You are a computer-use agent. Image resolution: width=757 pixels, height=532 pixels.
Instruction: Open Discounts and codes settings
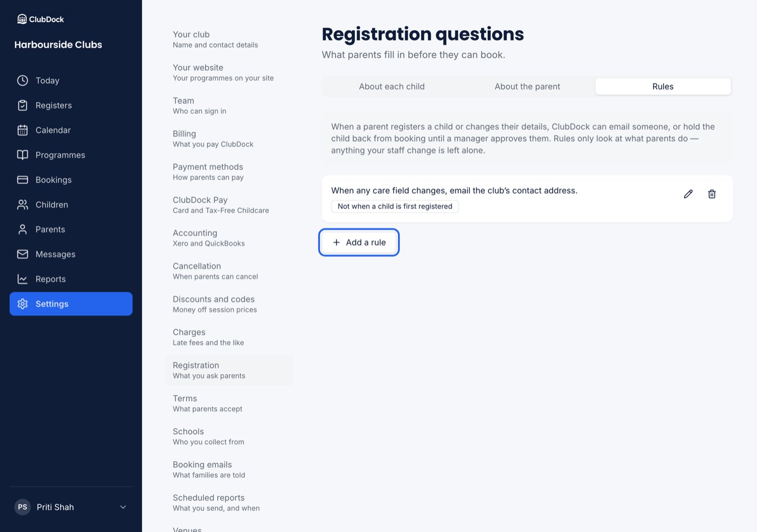[x=229, y=304]
